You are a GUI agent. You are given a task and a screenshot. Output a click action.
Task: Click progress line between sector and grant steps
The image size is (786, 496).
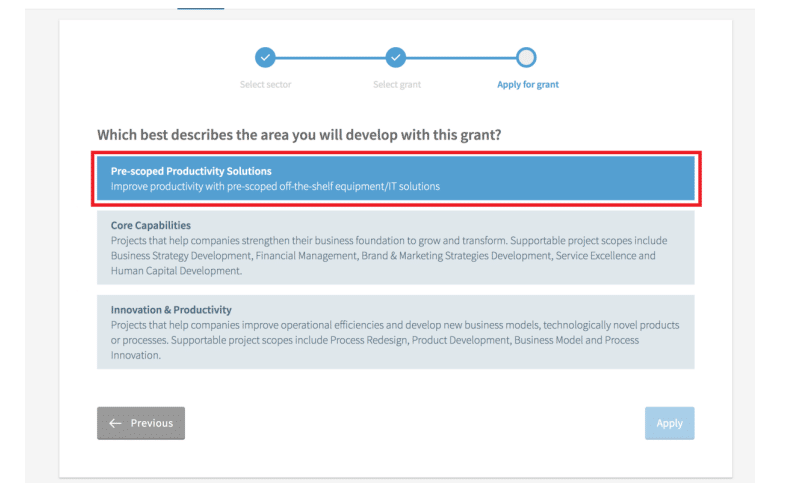330,58
